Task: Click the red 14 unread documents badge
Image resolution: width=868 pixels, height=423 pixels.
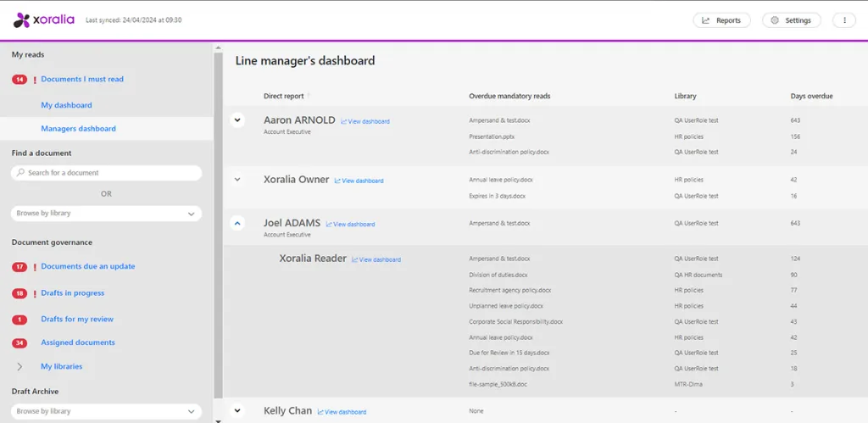Action: click(x=19, y=80)
